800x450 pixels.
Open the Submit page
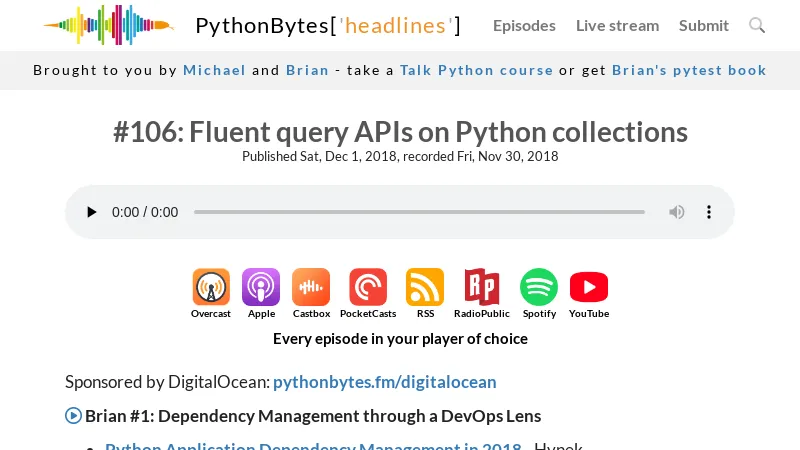click(704, 25)
